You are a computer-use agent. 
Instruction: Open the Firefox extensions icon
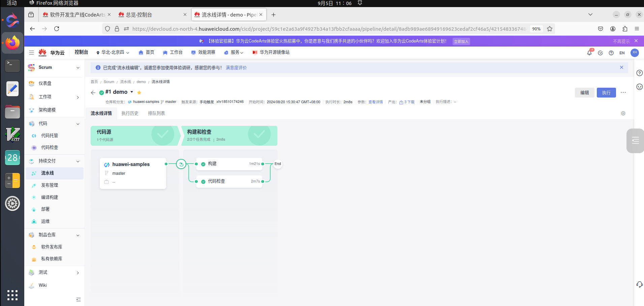(625, 29)
